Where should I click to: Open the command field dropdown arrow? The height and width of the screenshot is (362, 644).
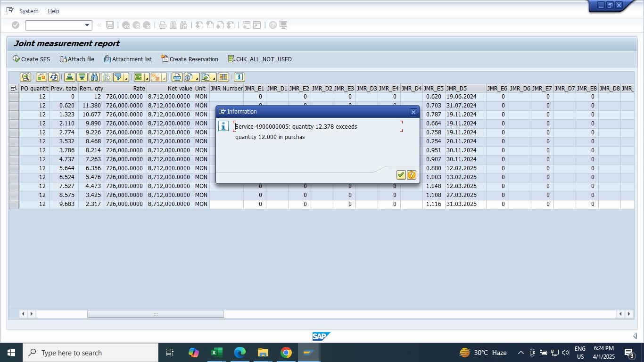coord(87,25)
